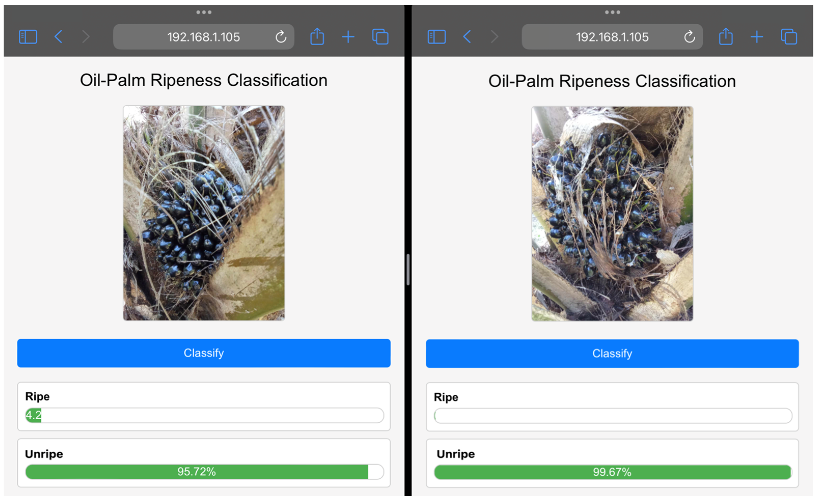Viewport: 818px width, 504px height.
Task: Add a new tab in the right window
Action: pos(757,37)
